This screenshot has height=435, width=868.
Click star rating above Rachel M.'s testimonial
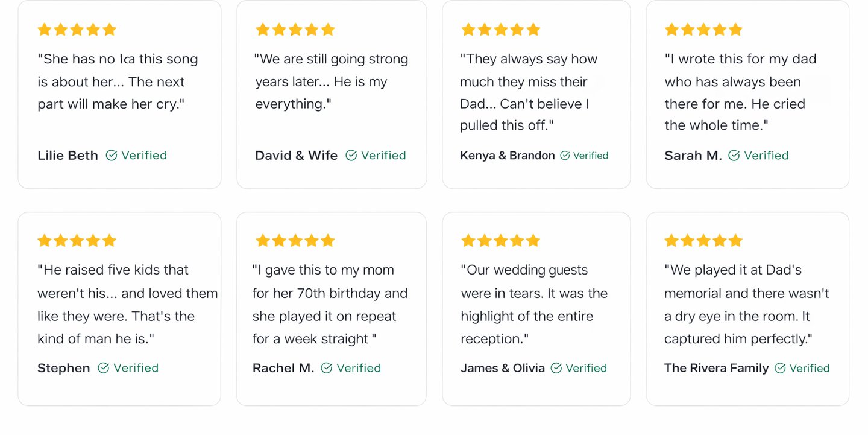point(295,241)
